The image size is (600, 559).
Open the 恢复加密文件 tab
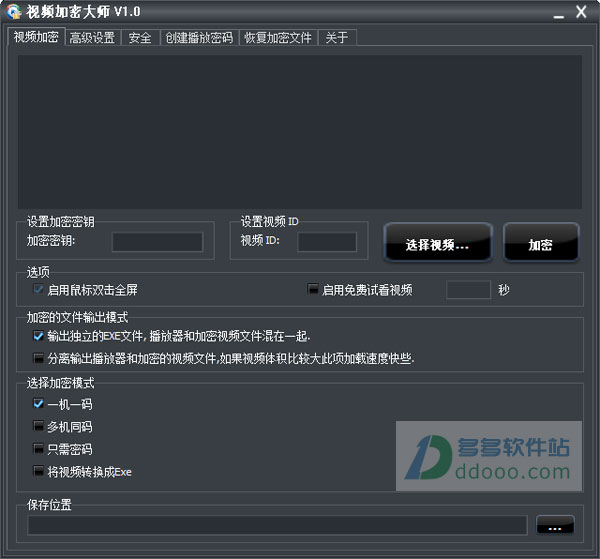278,37
